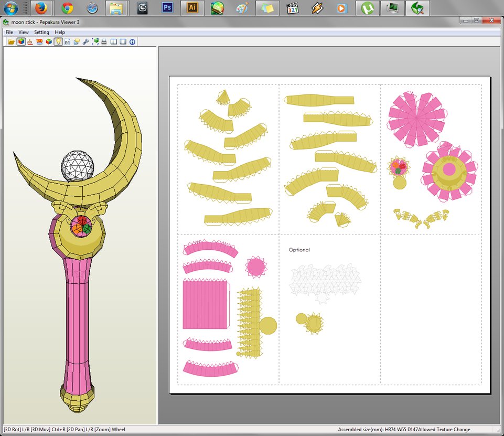Click the P.1 page number icon
Viewport: 504px width, 436px height.
click(x=67, y=42)
